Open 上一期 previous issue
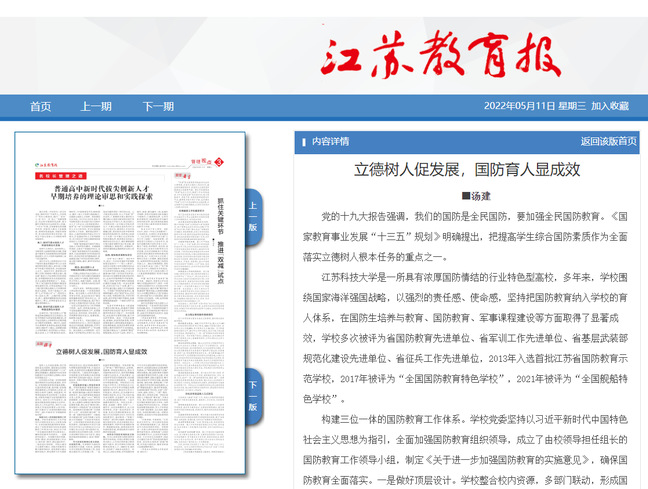 point(96,106)
